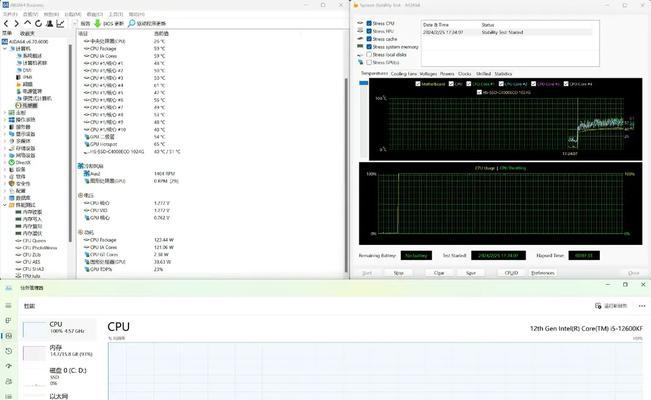Open the 数据库 node in the tree
Image resolution: width=651 pixels, height=400 pixels.
[x=20, y=198]
